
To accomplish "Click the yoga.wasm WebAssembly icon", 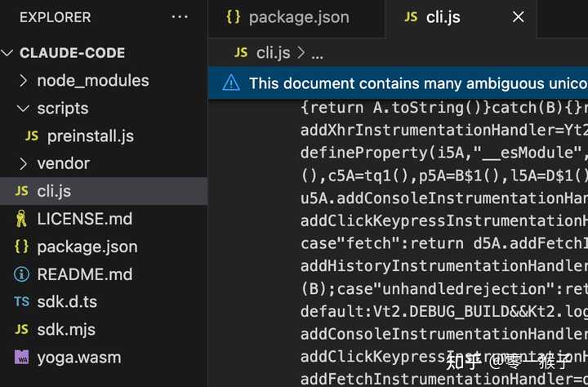I will pyautogui.click(x=21, y=358).
